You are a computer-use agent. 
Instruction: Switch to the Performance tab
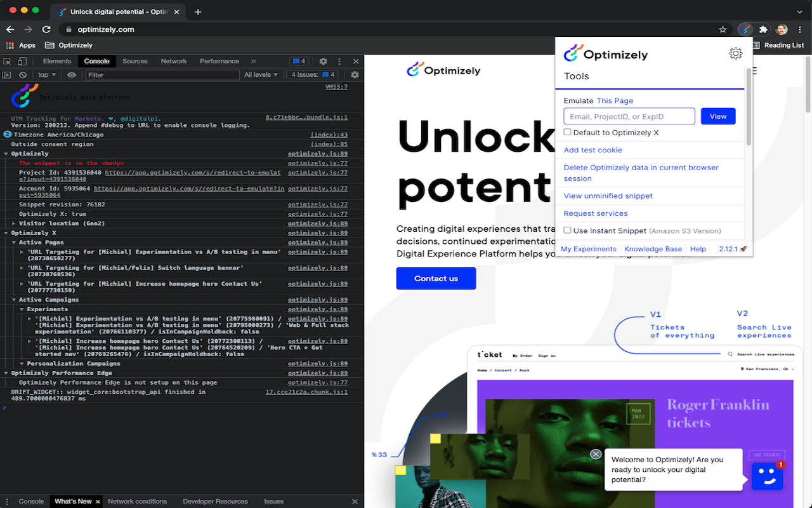coord(219,62)
